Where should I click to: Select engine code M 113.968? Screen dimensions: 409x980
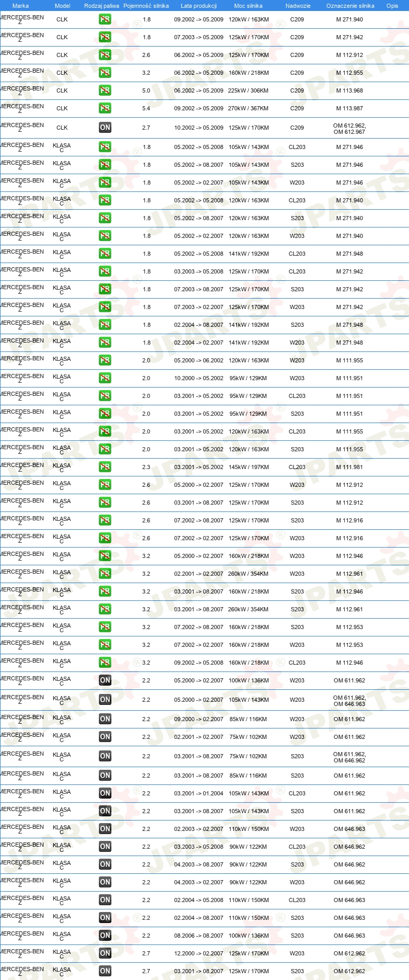click(349, 90)
